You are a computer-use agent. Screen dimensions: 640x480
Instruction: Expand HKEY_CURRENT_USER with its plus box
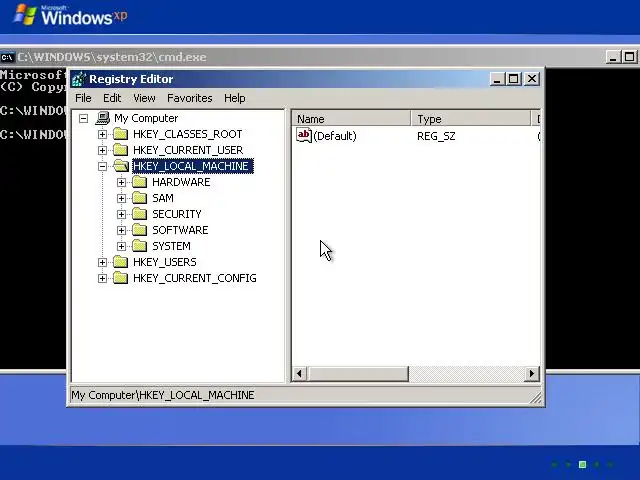pos(102,150)
